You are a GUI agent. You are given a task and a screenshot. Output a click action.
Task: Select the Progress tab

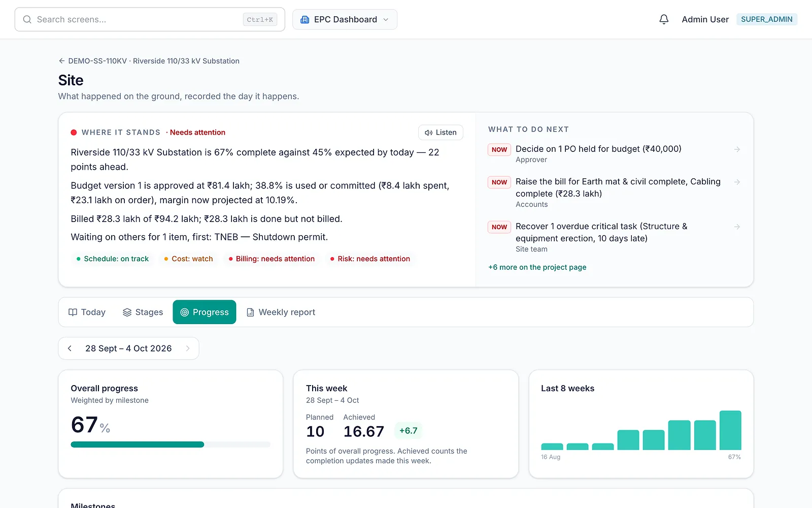[205, 312]
